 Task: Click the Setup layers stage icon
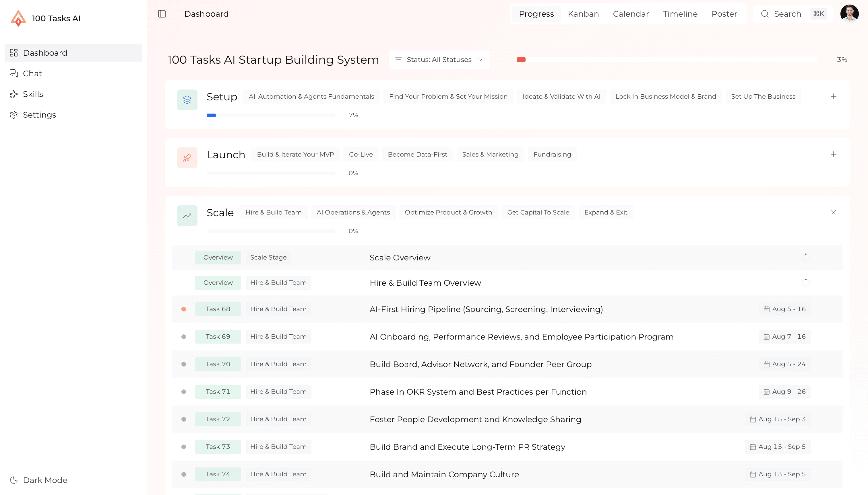pyautogui.click(x=187, y=100)
